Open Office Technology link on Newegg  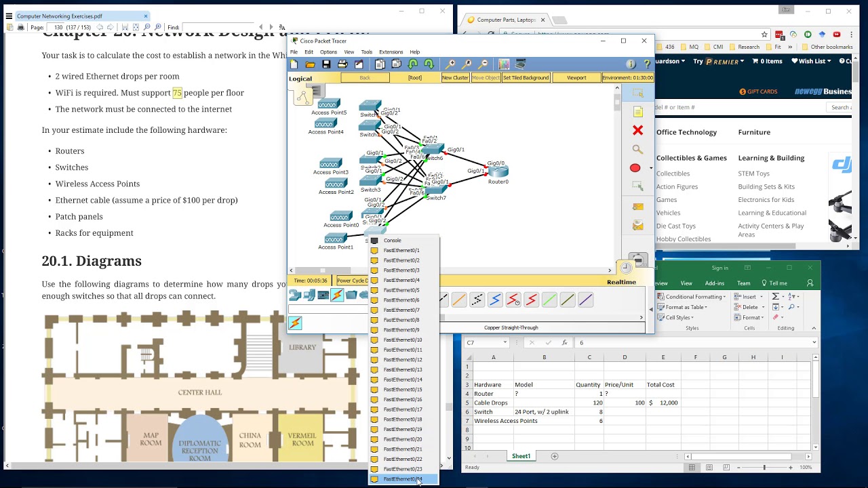click(686, 132)
